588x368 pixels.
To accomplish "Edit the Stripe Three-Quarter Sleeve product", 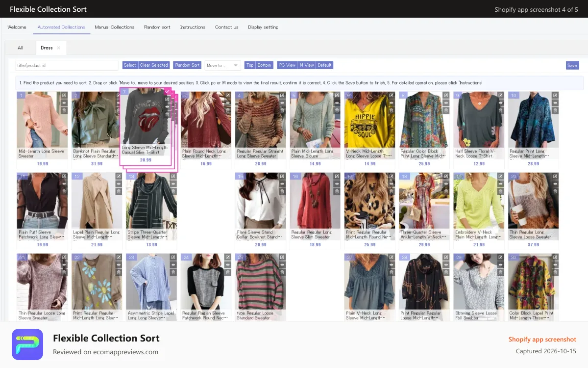I will [x=173, y=176].
